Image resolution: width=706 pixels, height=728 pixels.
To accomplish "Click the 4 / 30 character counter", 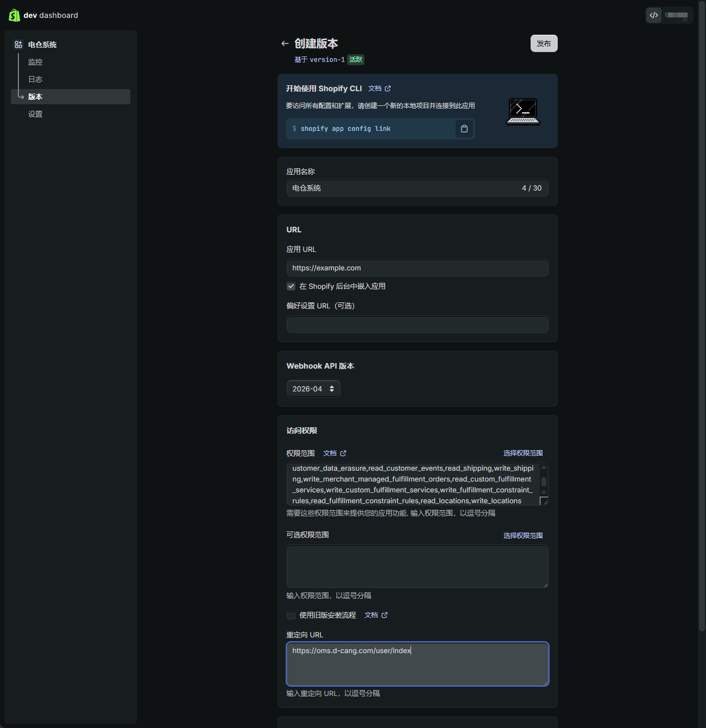I will (532, 188).
